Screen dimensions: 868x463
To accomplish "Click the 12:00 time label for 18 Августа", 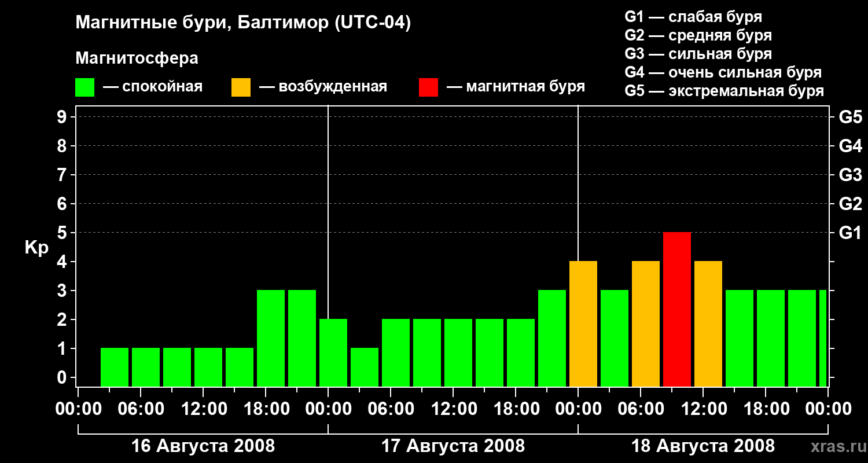I will click(x=703, y=409).
